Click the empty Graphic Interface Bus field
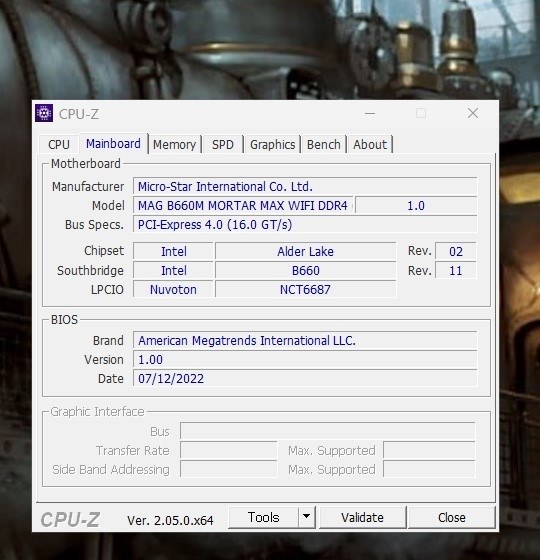540x560 pixels. click(x=328, y=431)
